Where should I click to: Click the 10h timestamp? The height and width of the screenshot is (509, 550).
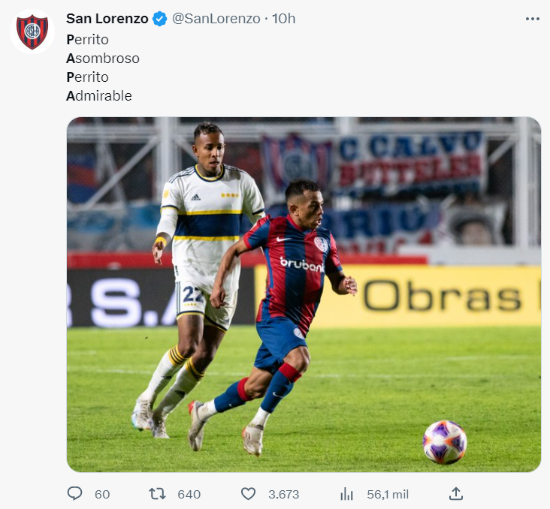click(x=284, y=19)
